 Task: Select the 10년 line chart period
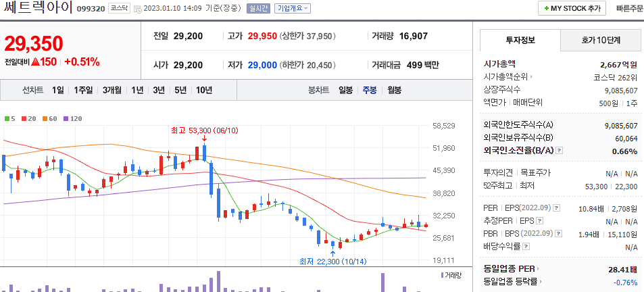(204, 91)
